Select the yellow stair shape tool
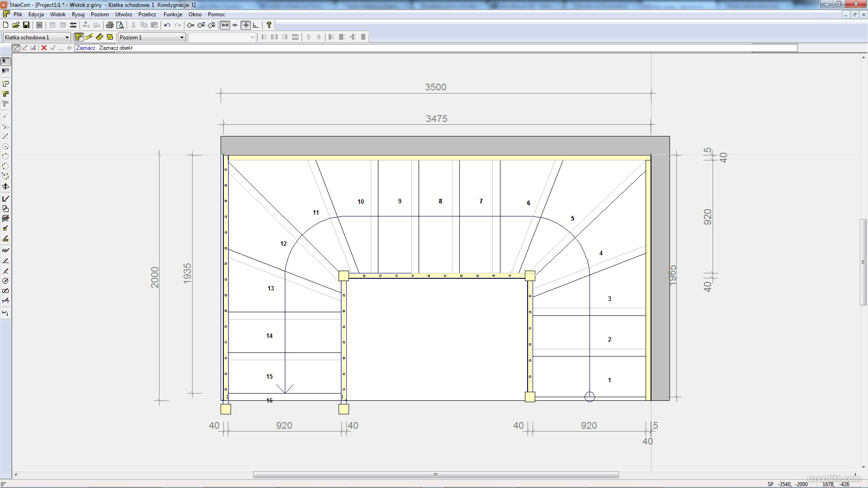Viewport: 868px width, 488px height. [6, 94]
